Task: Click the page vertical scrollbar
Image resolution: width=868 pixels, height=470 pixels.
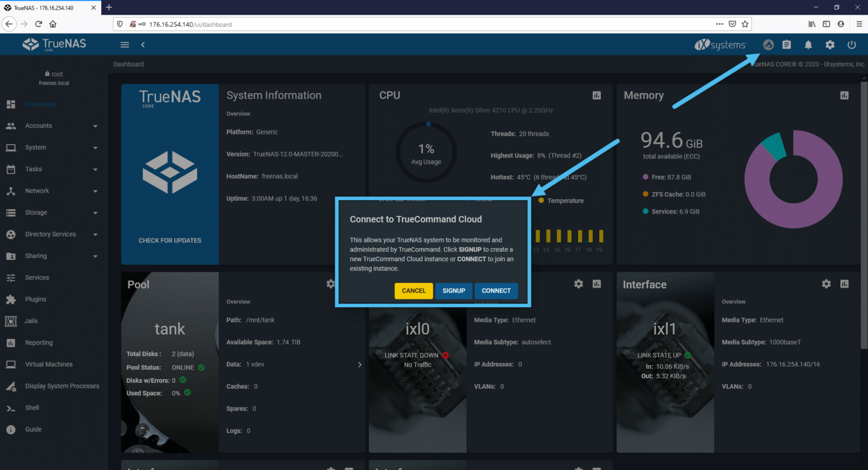Action: coord(864,215)
